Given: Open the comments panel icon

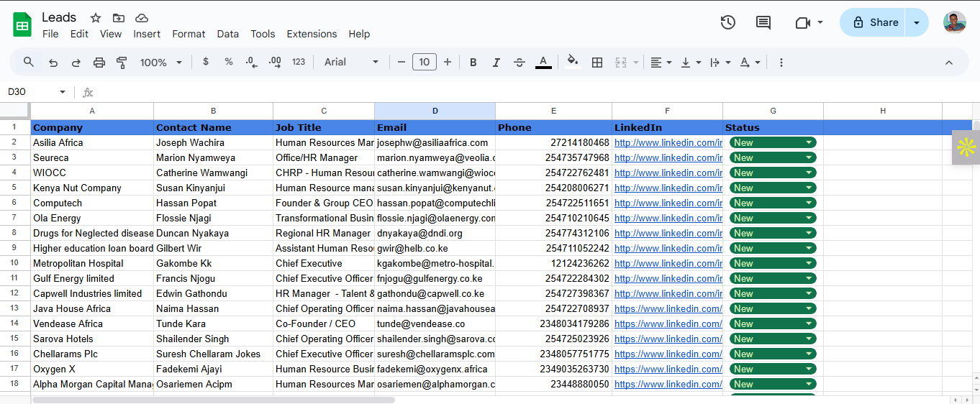Looking at the screenshot, I should coord(763,22).
